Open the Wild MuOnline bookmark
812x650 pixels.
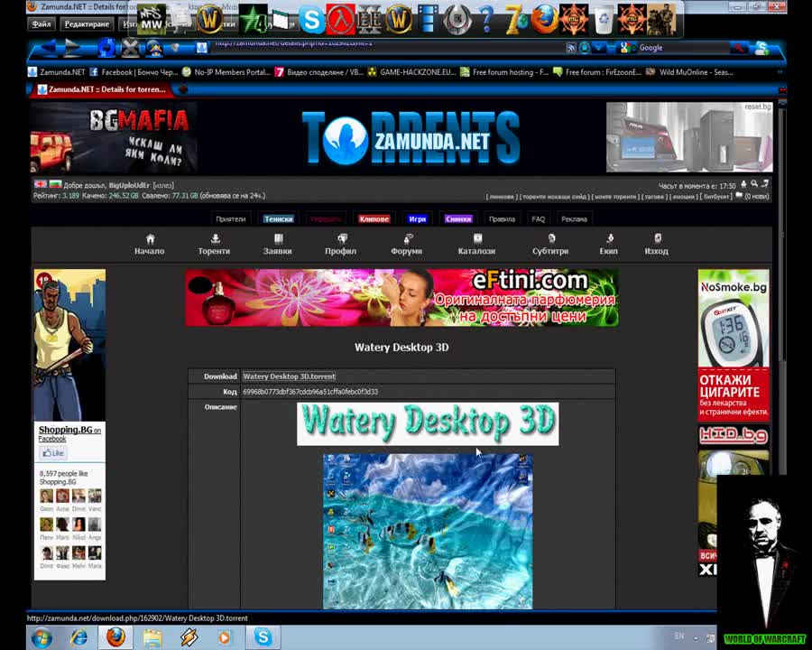point(689,72)
